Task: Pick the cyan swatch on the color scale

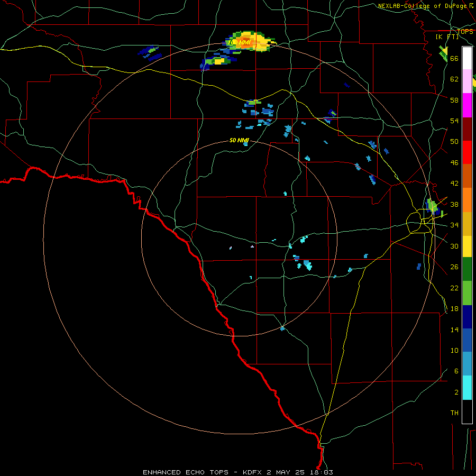Action: coord(467,388)
